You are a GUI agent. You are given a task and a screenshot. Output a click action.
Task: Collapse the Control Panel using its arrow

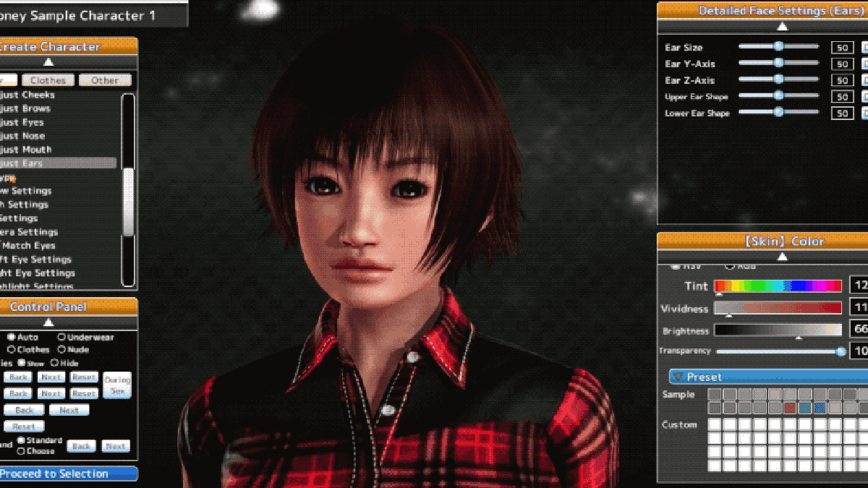coord(48,322)
